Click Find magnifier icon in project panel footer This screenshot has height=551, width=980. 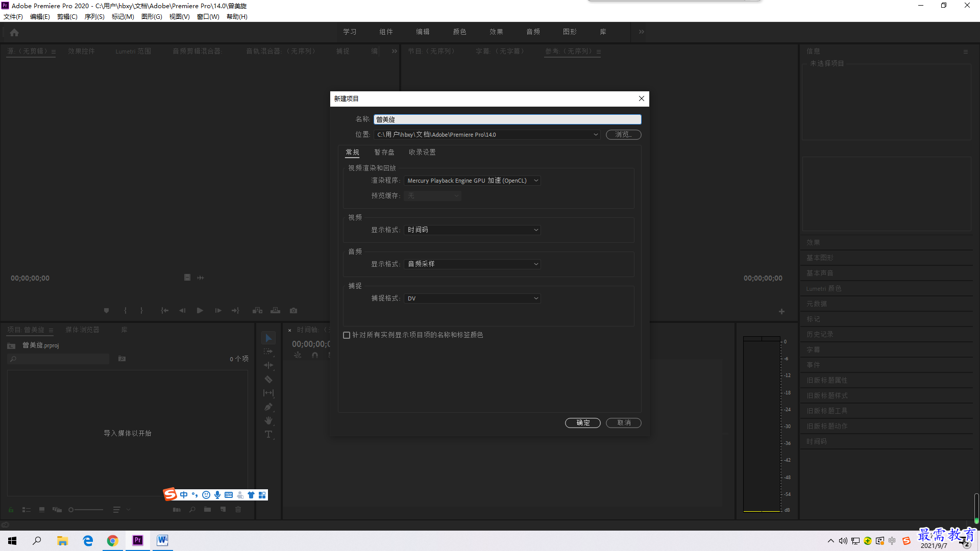pyautogui.click(x=192, y=509)
